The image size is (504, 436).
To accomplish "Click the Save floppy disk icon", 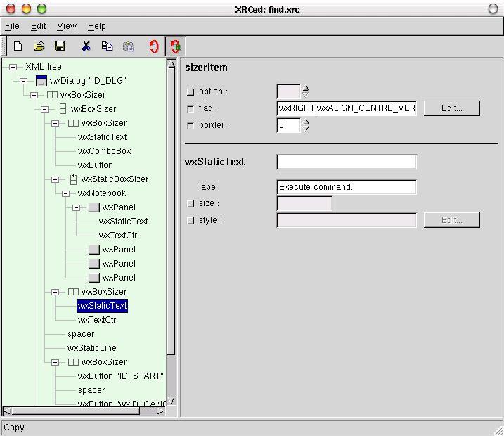I will [x=60, y=46].
